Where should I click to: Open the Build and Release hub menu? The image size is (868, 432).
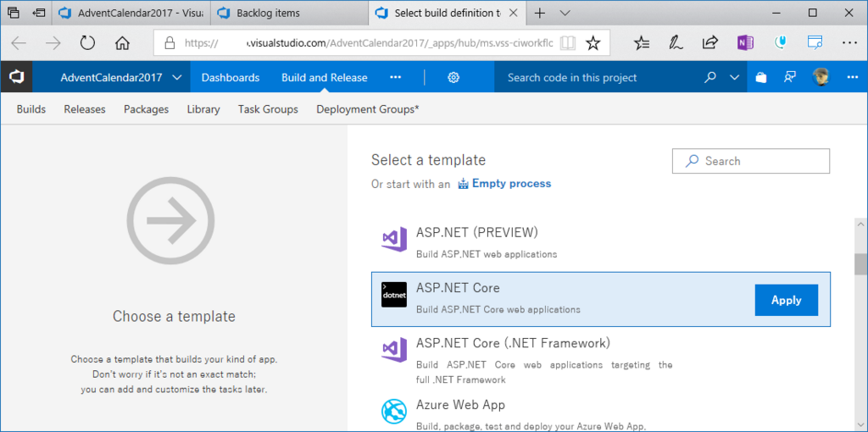click(325, 77)
